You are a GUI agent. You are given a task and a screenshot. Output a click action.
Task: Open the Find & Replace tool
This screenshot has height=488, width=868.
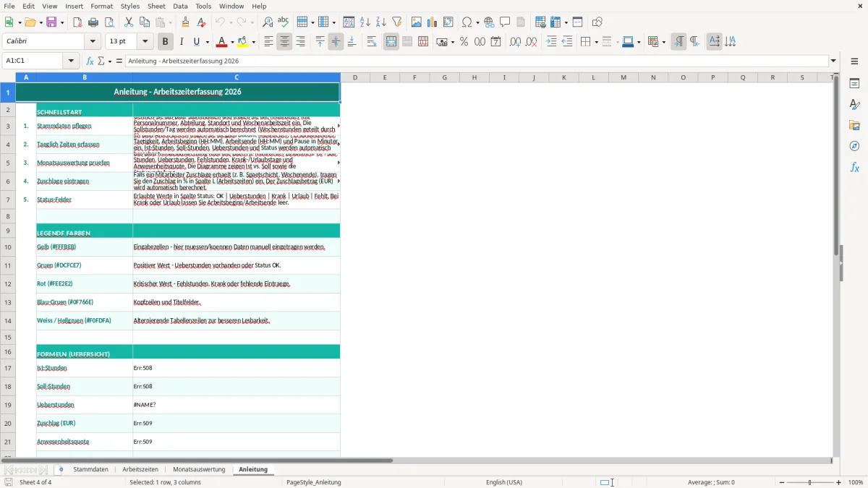[x=268, y=22]
